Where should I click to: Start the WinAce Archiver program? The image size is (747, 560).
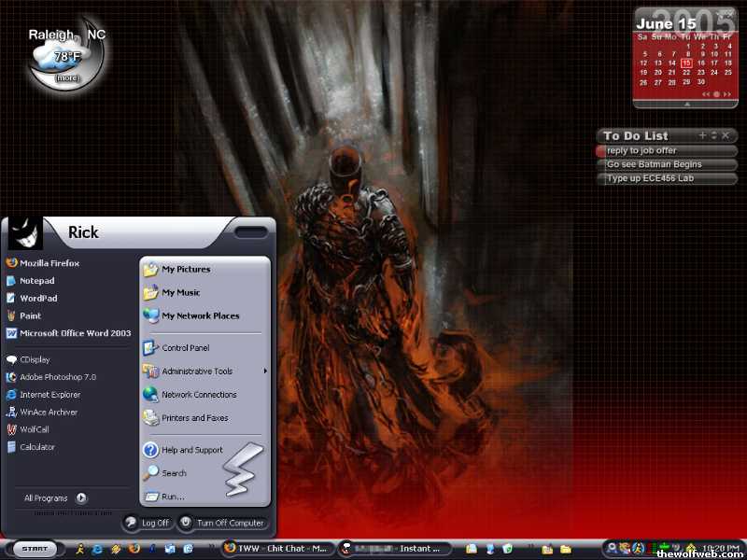point(48,412)
